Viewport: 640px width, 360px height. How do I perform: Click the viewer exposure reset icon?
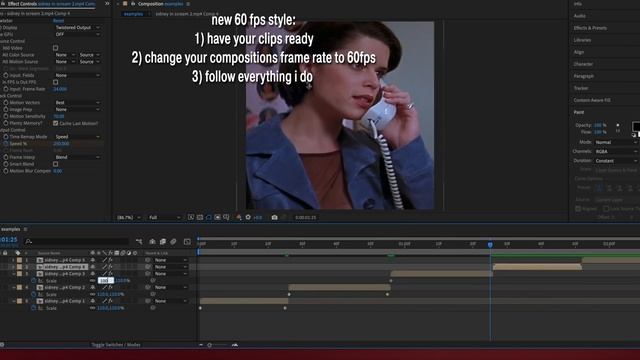click(x=248, y=218)
